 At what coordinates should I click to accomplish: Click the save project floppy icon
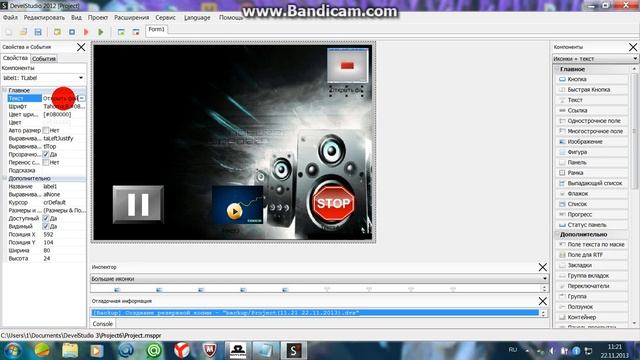(38, 32)
